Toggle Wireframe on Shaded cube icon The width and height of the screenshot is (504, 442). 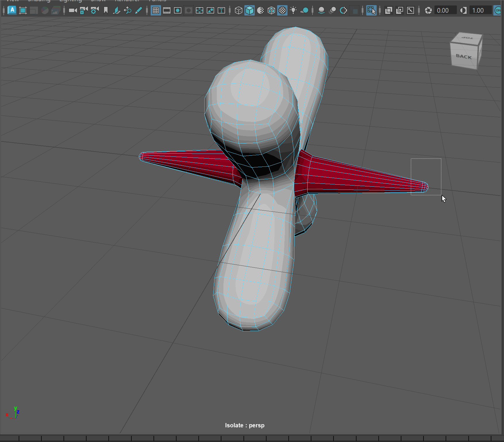[271, 11]
